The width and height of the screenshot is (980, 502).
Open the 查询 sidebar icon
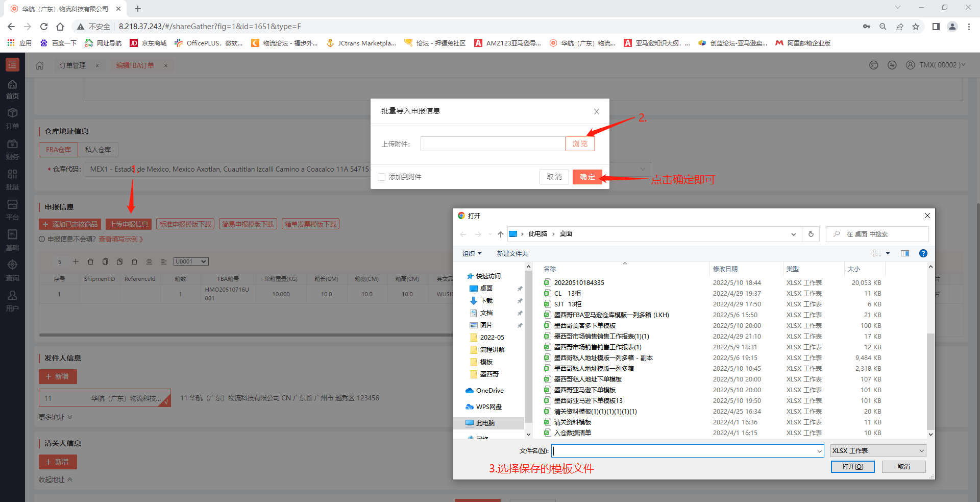(x=12, y=270)
